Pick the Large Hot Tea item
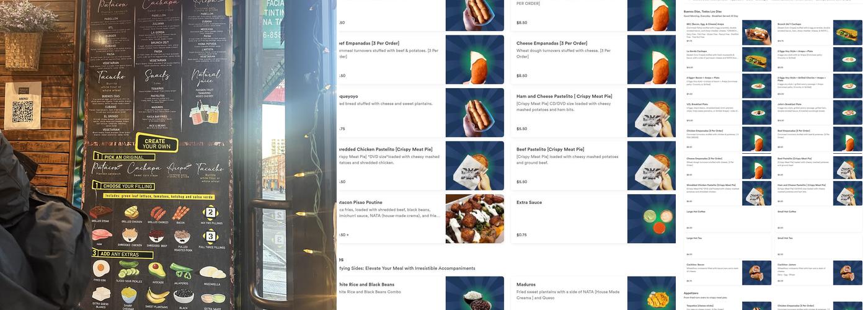This screenshot has height=310, width=868. (727, 246)
